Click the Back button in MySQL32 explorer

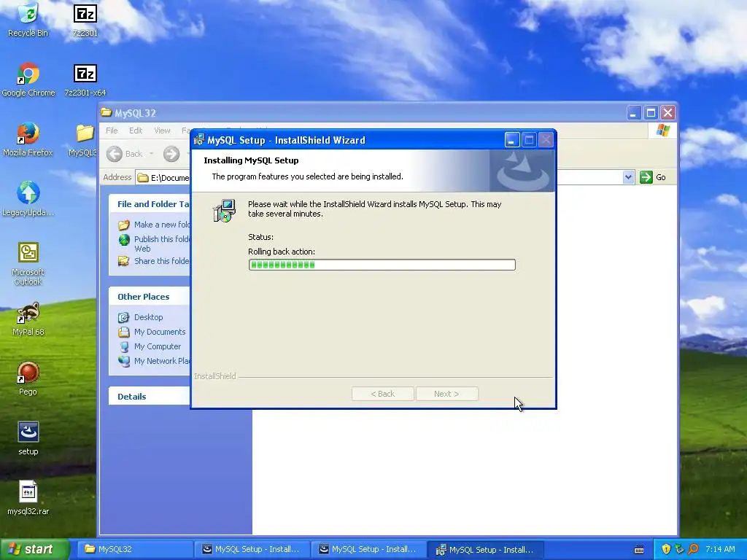pos(125,154)
